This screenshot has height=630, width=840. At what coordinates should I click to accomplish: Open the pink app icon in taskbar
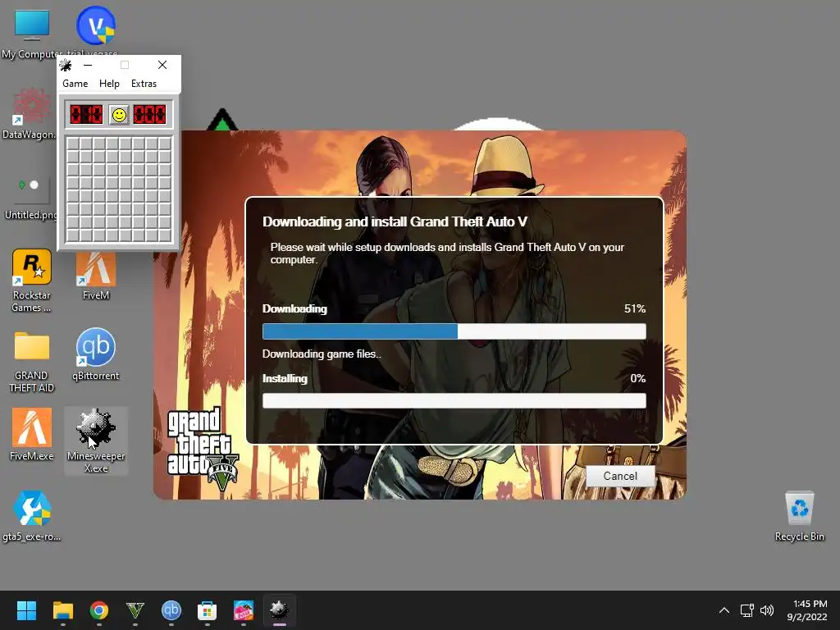tap(244, 610)
